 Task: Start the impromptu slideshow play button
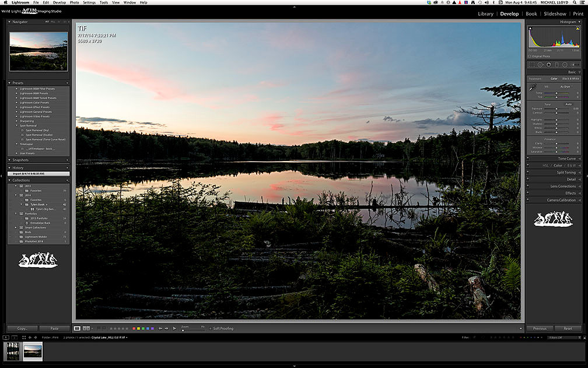pos(174,328)
